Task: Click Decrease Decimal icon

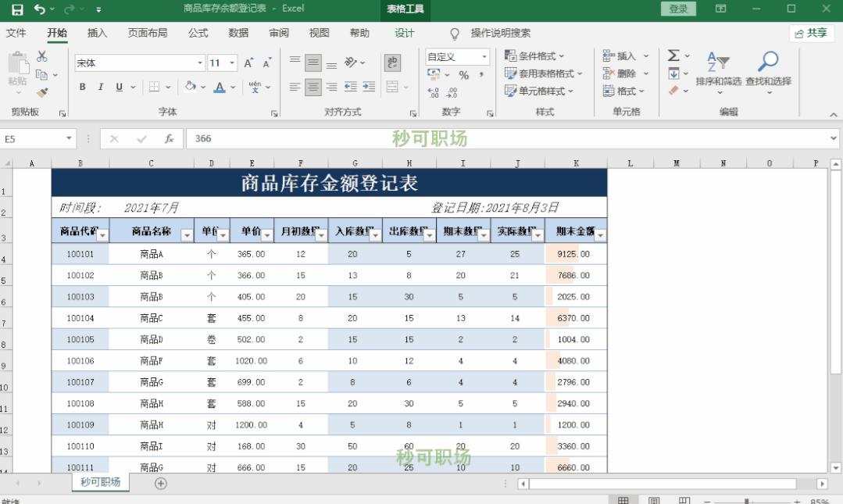Action: 452,92
